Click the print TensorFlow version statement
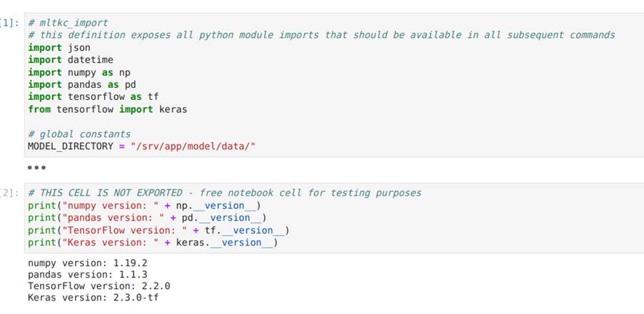Viewport: 644px width, 314px height. pos(159,231)
